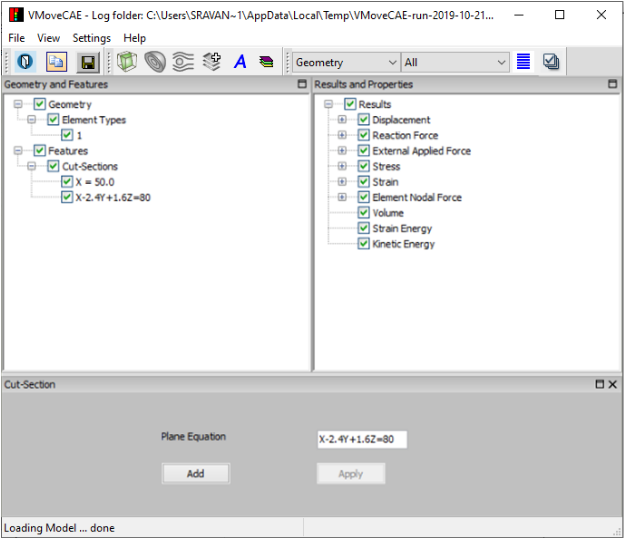
Task: Uncheck the X = 50.0 cut-section checkbox
Action: [67, 182]
